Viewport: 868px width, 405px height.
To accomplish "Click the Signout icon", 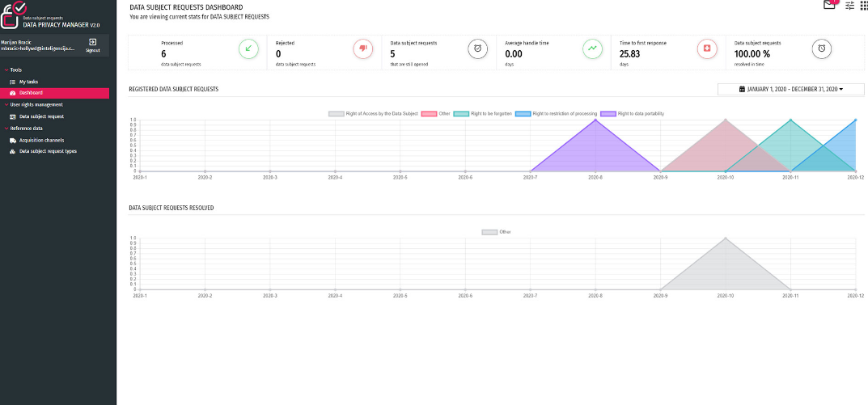I will [x=92, y=41].
